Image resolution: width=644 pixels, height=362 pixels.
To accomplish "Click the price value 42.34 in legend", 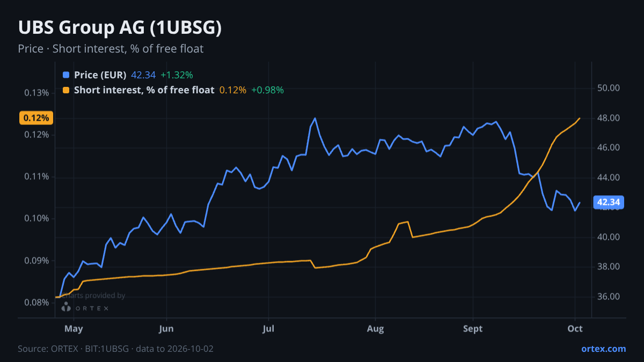I will pyautogui.click(x=143, y=75).
